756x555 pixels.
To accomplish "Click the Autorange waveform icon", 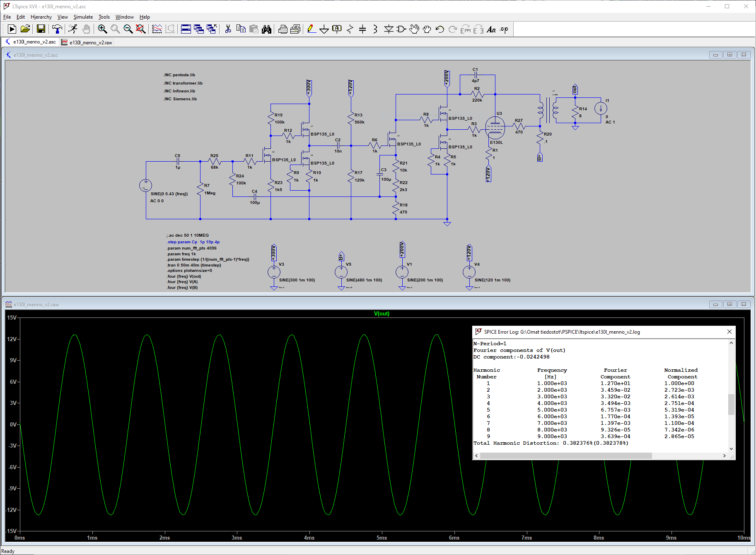I will [157, 29].
